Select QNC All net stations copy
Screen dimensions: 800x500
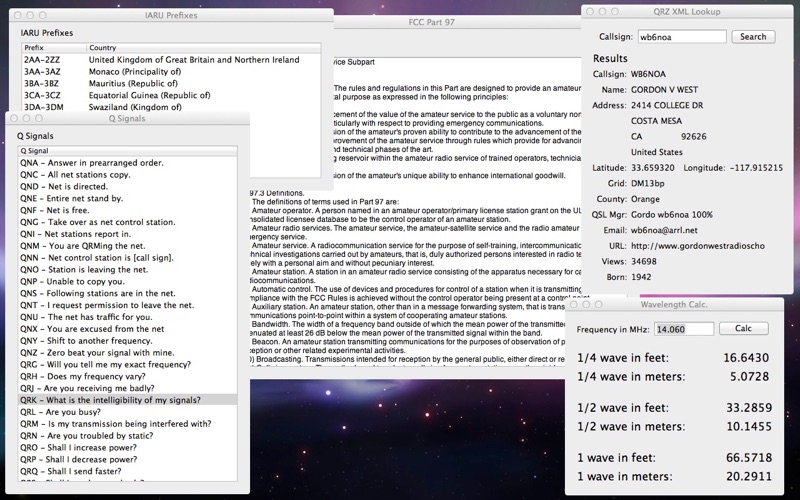[x=128, y=174]
